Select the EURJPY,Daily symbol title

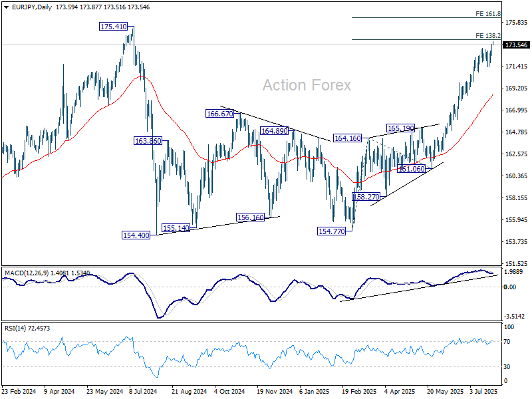pyautogui.click(x=32, y=7)
